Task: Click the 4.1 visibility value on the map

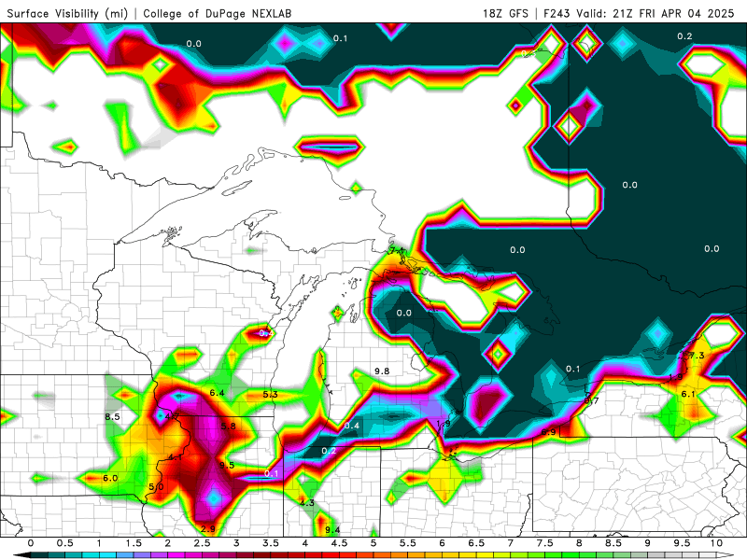Action: [x=175, y=457]
